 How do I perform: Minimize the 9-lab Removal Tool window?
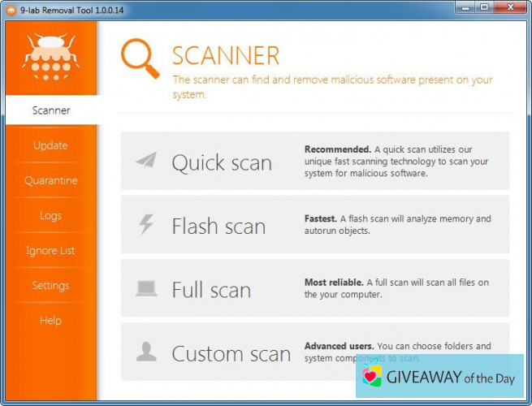click(465, 7)
